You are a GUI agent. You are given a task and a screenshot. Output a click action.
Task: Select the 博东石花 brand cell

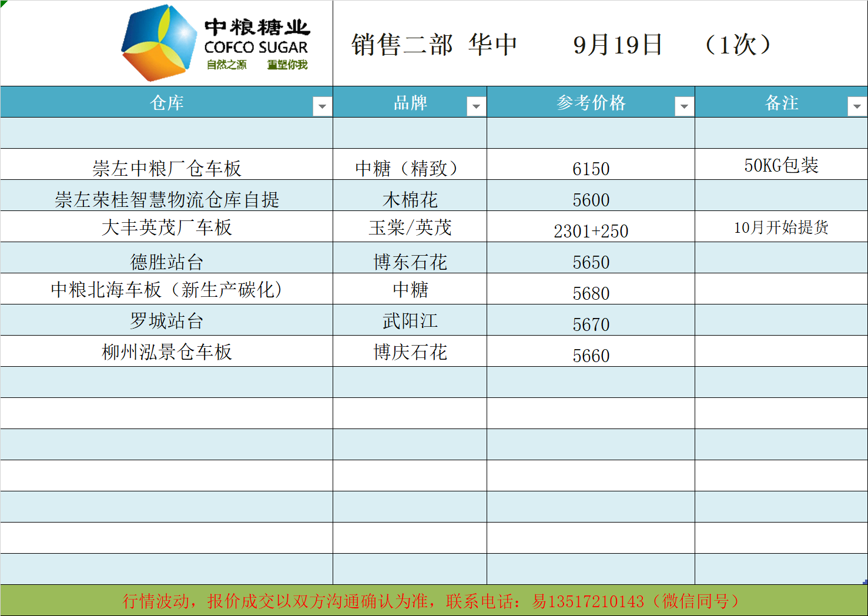click(410, 262)
